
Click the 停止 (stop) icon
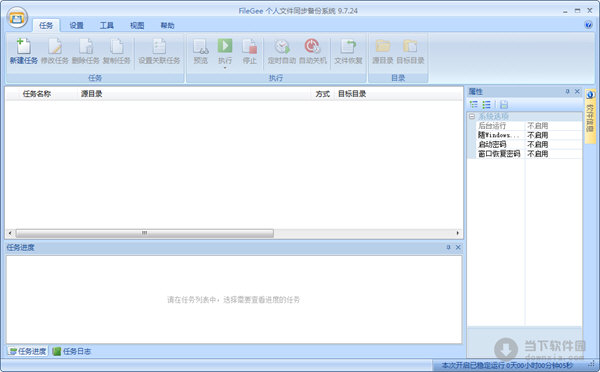pos(249,46)
